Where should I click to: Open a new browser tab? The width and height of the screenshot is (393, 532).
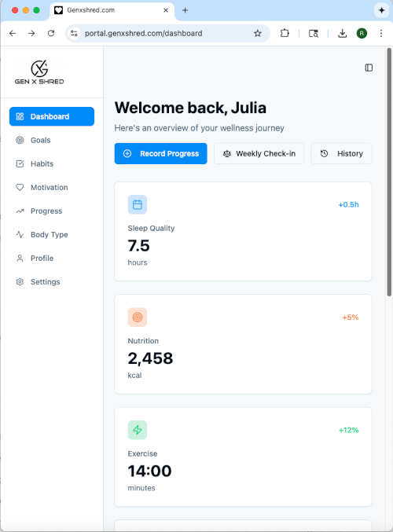[x=185, y=10]
